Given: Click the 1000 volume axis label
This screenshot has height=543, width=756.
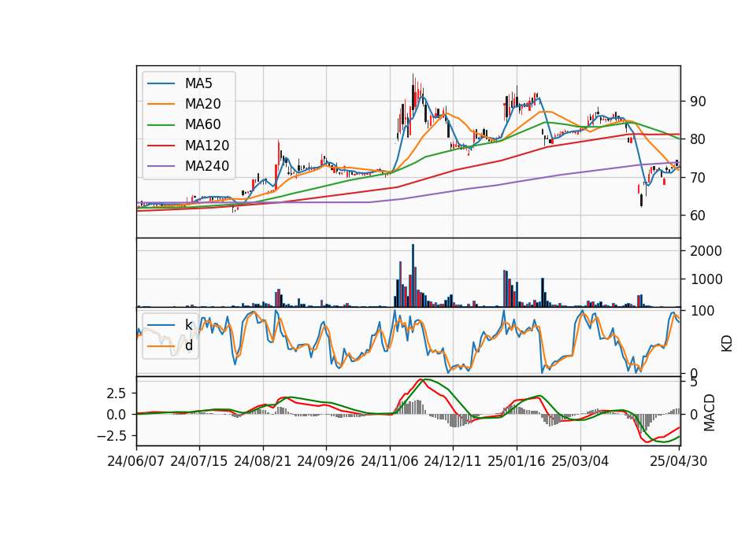Looking at the screenshot, I should pyautogui.click(x=706, y=279).
